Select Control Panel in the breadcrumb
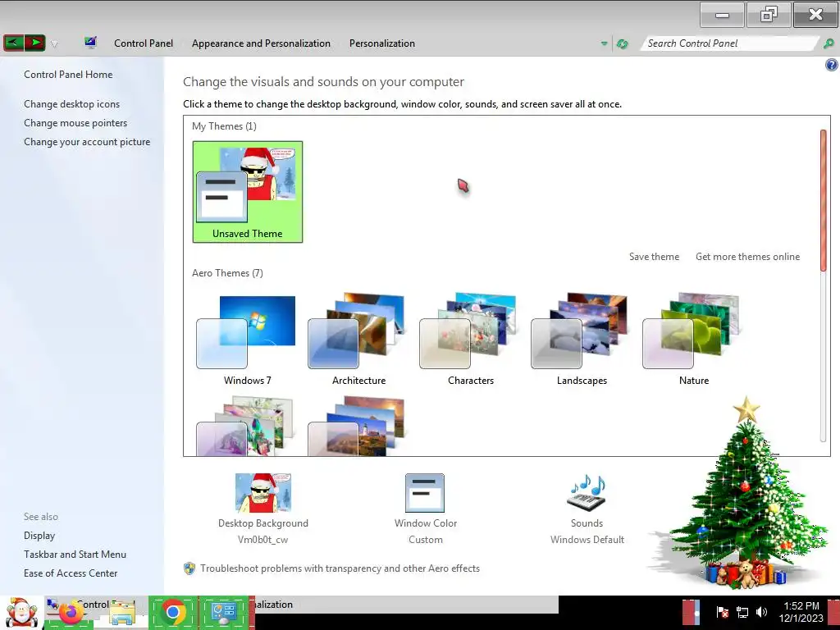The image size is (840, 630). [143, 43]
